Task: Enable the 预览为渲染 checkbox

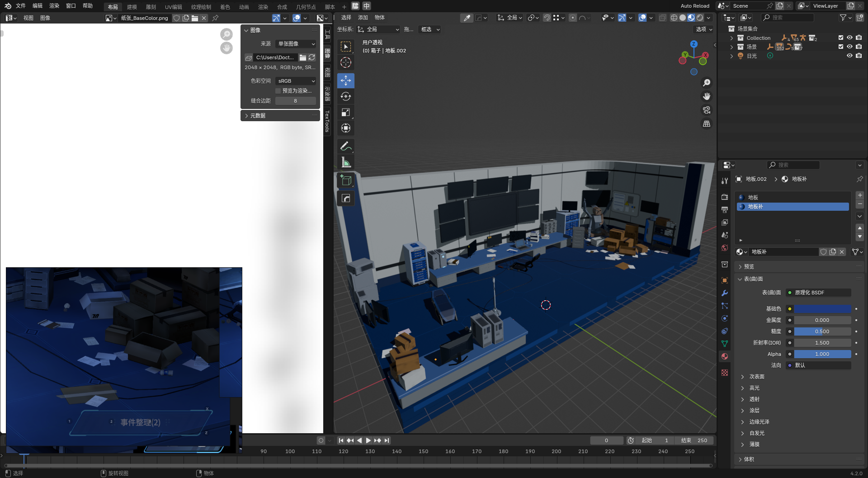Action: [x=278, y=91]
